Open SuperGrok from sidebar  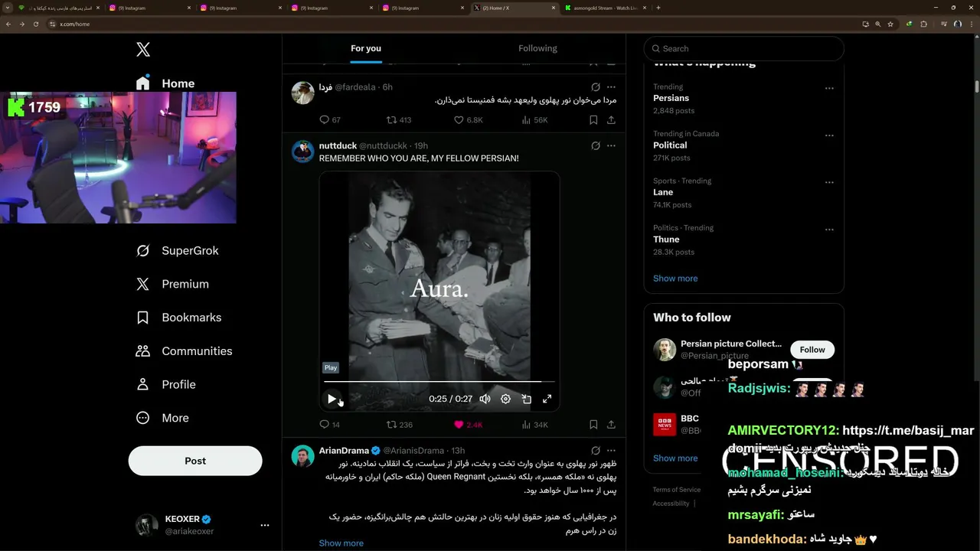point(177,251)
